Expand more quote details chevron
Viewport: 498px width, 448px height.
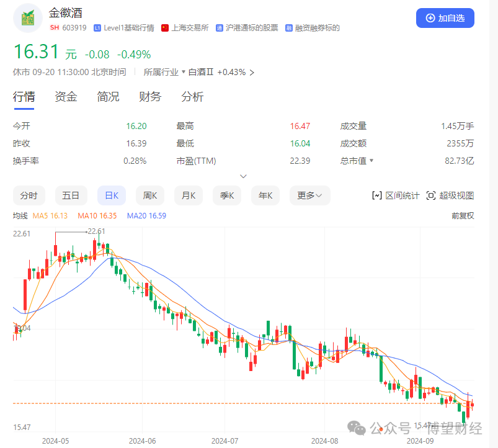point(243,176)
